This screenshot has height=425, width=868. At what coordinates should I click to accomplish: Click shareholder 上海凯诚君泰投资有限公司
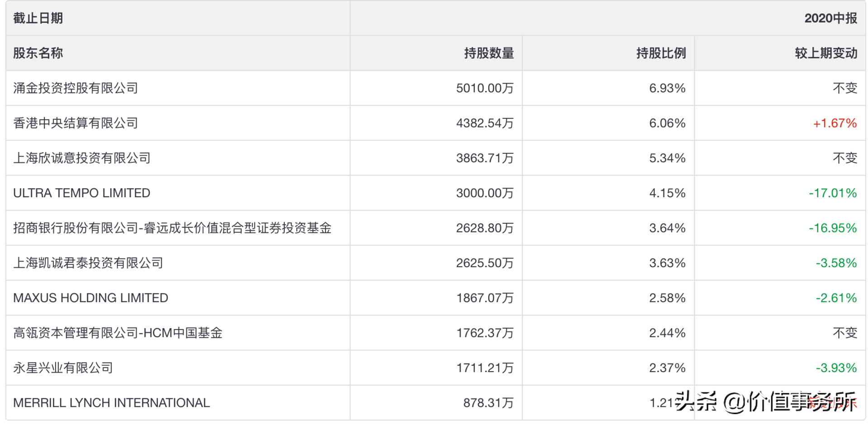88,263
